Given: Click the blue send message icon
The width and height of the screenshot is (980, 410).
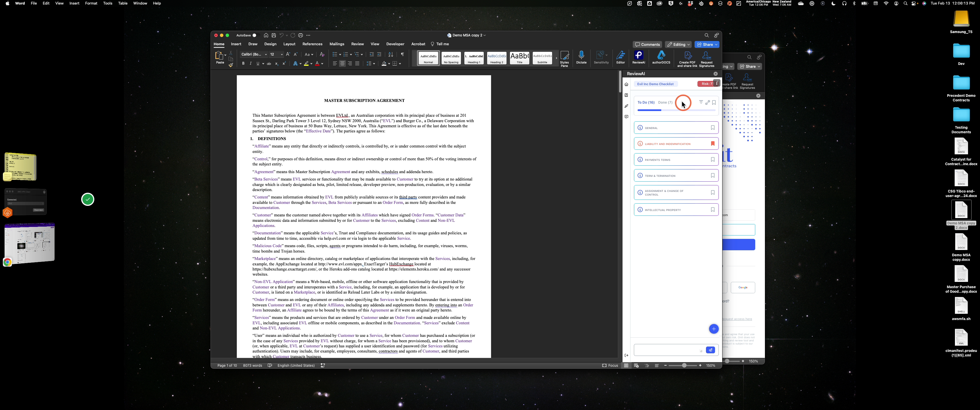Looking at the screenshot, I should [710, 350].
